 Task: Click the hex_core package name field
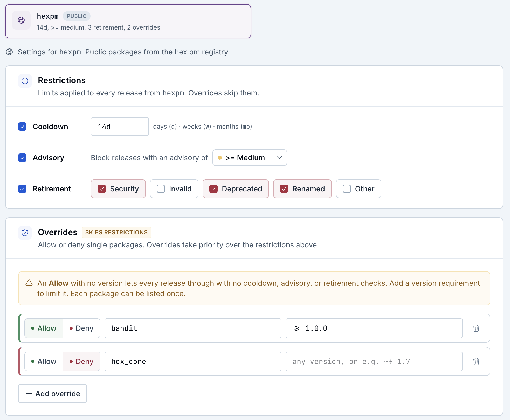tap(193, 361)
